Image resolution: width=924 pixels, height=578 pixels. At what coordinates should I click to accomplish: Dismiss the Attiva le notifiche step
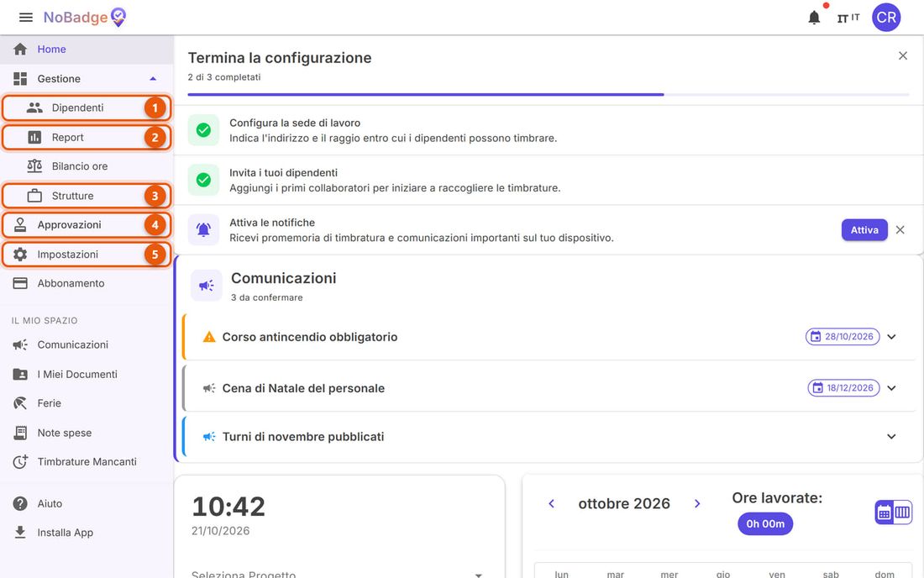click(x=900, y=230)
